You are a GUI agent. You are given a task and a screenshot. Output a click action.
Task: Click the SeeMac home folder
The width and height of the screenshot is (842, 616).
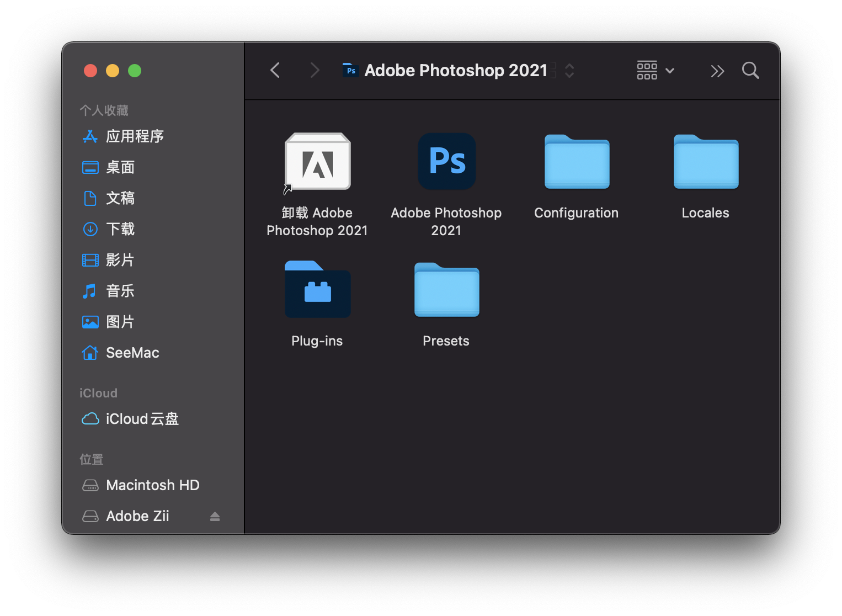click(132, 353)
